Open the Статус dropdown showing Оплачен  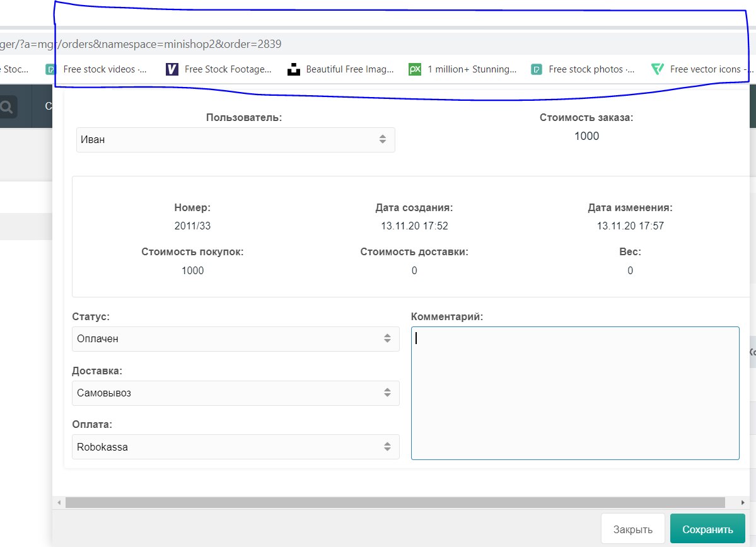point(235,339)
